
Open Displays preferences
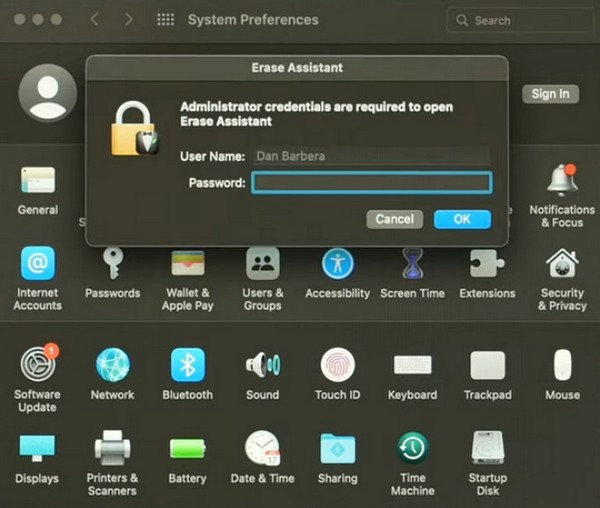[37, 448]
